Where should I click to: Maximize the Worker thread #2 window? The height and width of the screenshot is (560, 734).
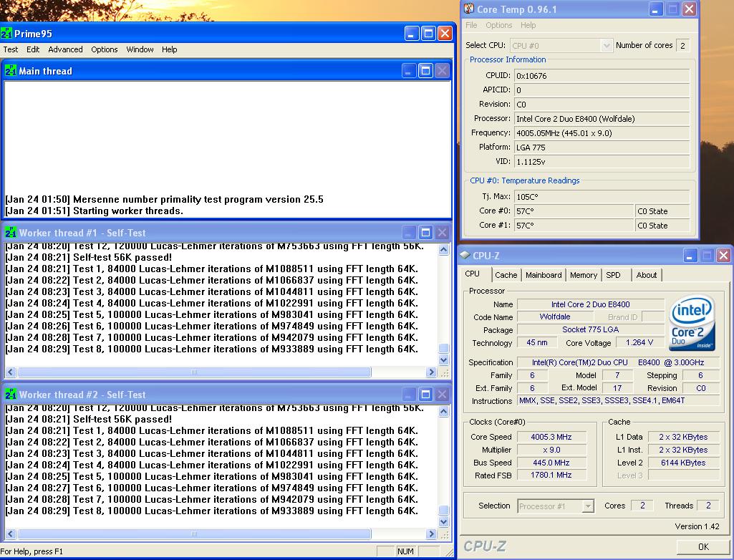tap(425, 395)
